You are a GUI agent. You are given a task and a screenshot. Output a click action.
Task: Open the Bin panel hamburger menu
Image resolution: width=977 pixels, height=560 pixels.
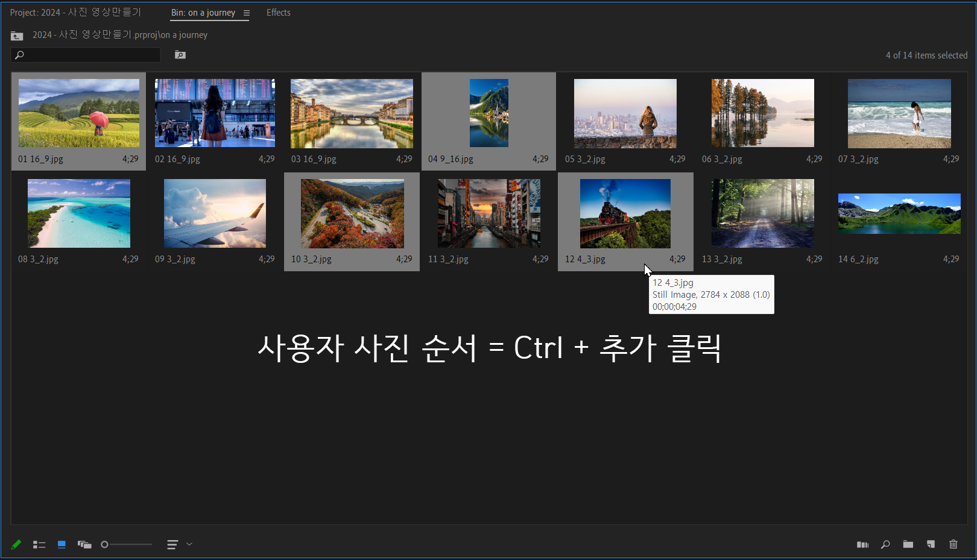(x=247, y=12)
